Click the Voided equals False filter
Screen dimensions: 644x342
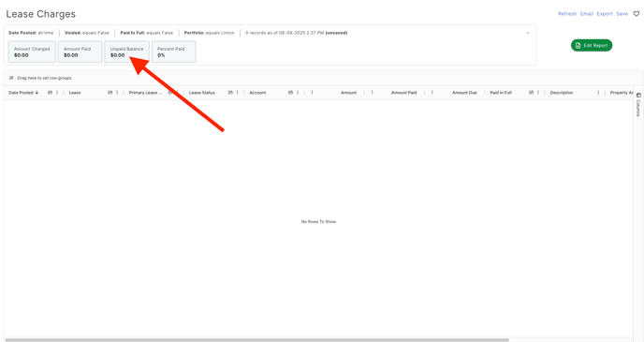click(x=87, y=33)
